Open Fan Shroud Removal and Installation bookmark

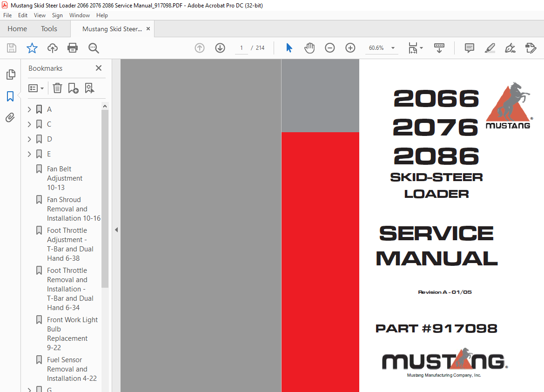pos(74,209)
